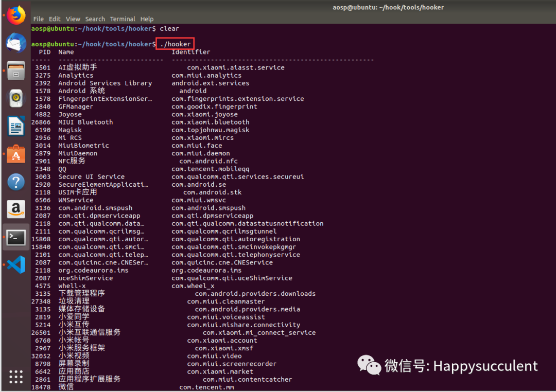The width and height of the screenshot is (556, 392).
Task: Click the Name column header
Action: tap(66, 52)
